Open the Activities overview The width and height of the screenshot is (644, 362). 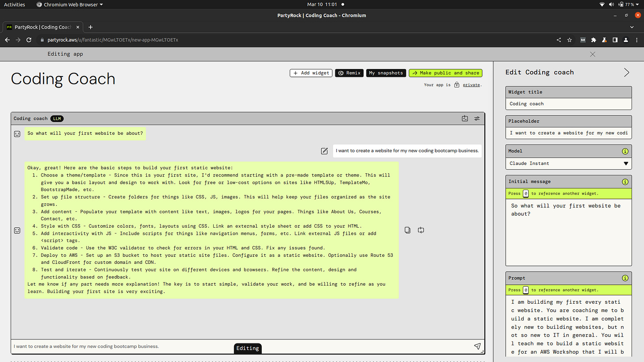(15, 4)
